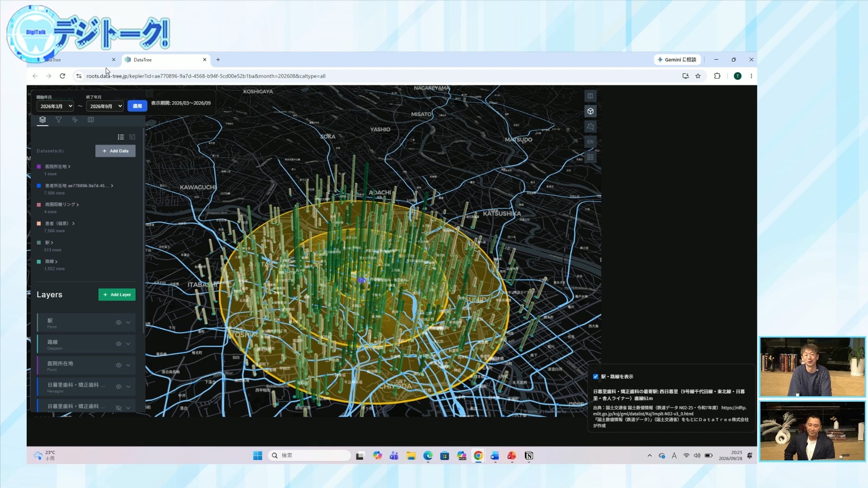Hide the 医院所在地 Point layer
The height and width of the screenshot is (488, 868).
click(x=118, y=365)
